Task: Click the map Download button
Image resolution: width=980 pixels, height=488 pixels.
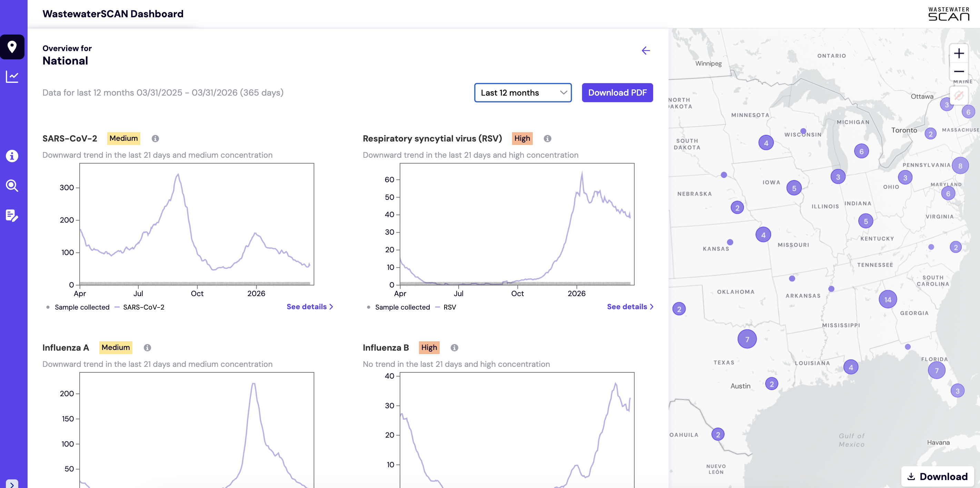Action: point(937,476)
